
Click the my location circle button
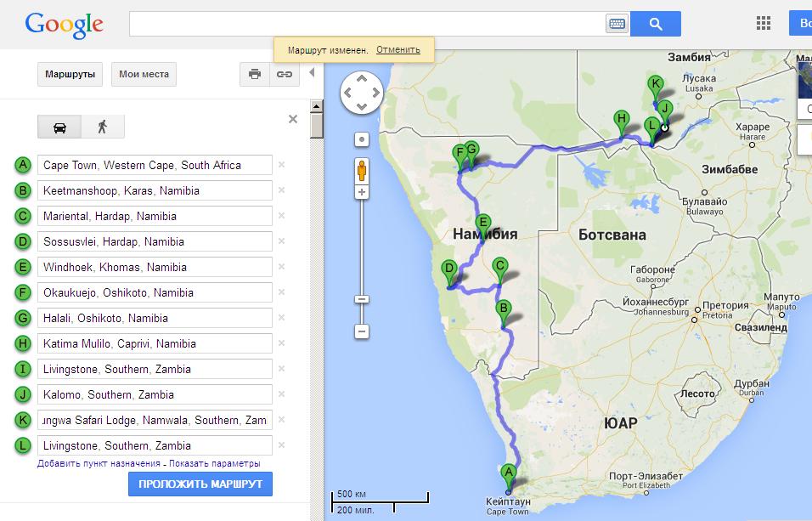click(362, 139)
